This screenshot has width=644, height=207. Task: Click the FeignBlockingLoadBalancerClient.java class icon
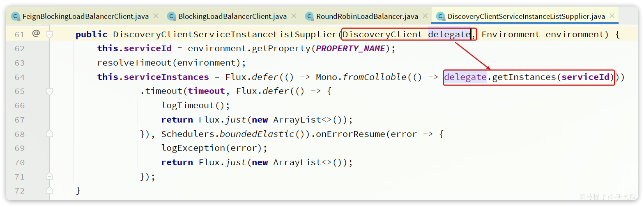(16, 16)
